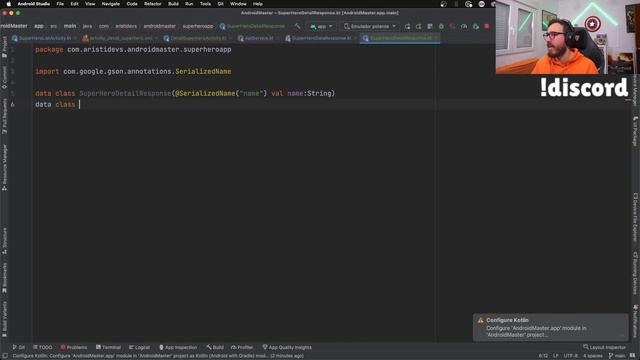640x360 pixels.
Task: Switch to activity_detail_superhero.xml tab
Action: coord(119,38)
